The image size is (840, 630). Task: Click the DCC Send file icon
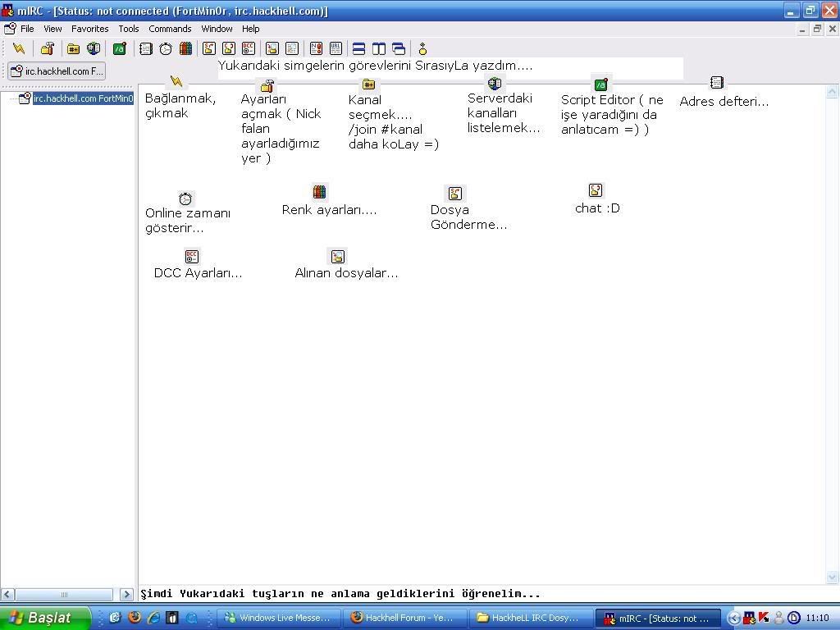coord(209,48)
